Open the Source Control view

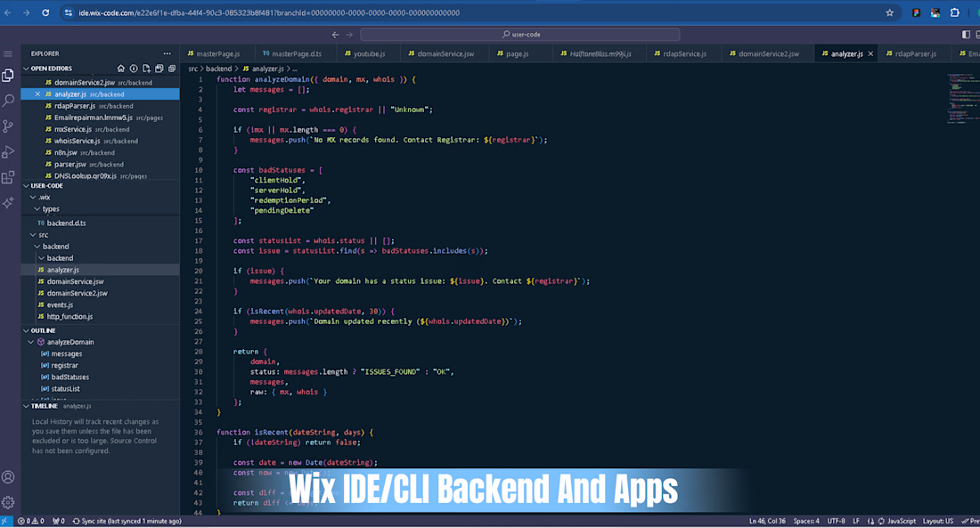pyautogui.click(x=8, y=126)
